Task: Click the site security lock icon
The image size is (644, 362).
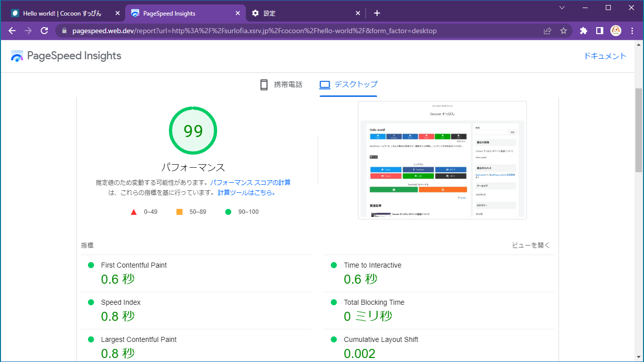Action: pos(63,30)
